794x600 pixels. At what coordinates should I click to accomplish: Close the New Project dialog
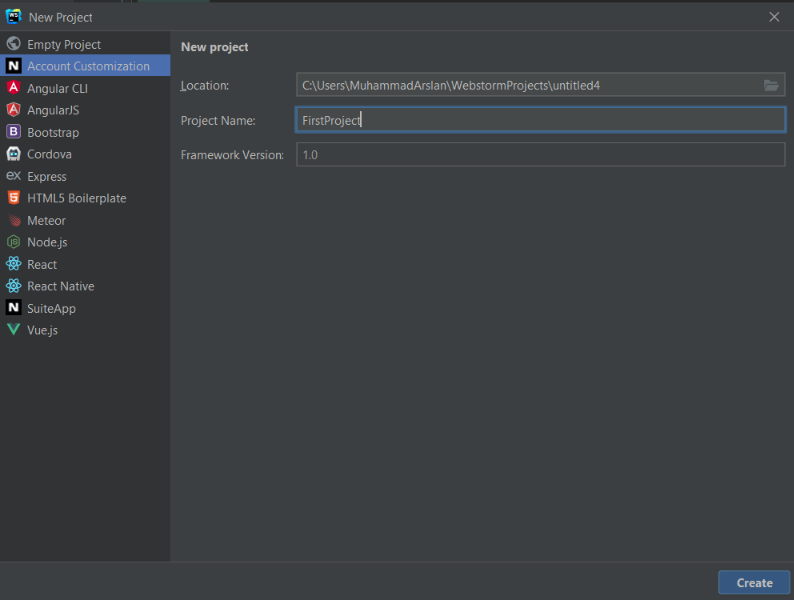(774, 17)
